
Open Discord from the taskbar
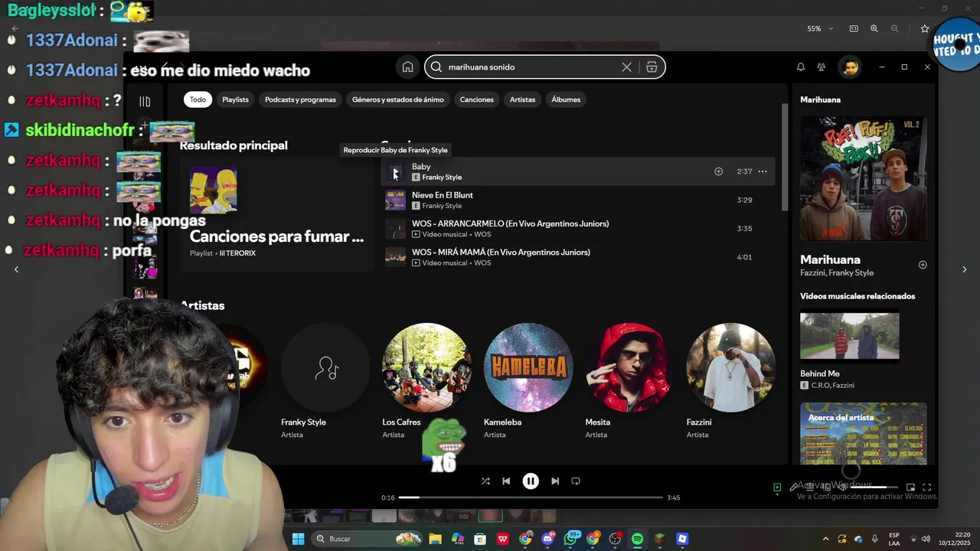click(x=548, y=539)
